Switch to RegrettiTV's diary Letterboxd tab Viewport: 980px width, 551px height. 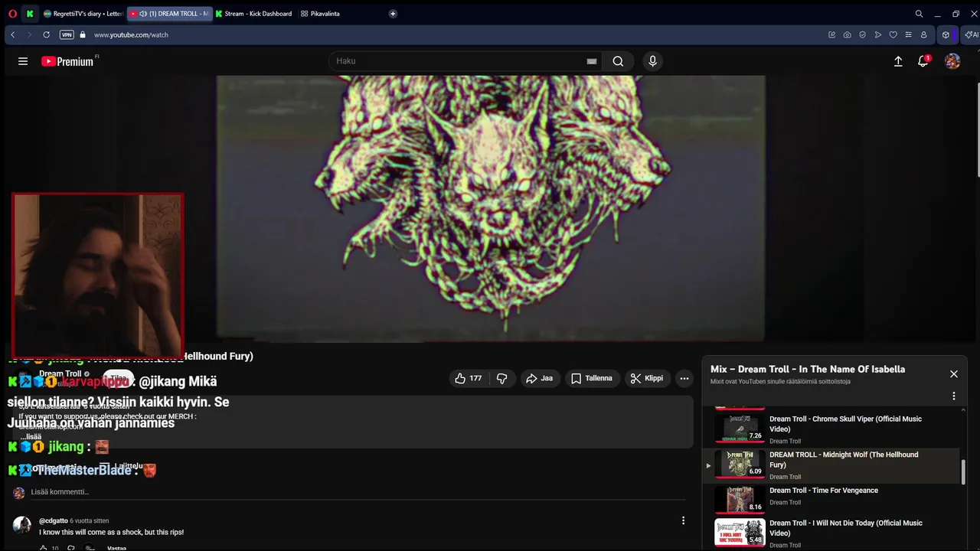click(x=83, y=14)
